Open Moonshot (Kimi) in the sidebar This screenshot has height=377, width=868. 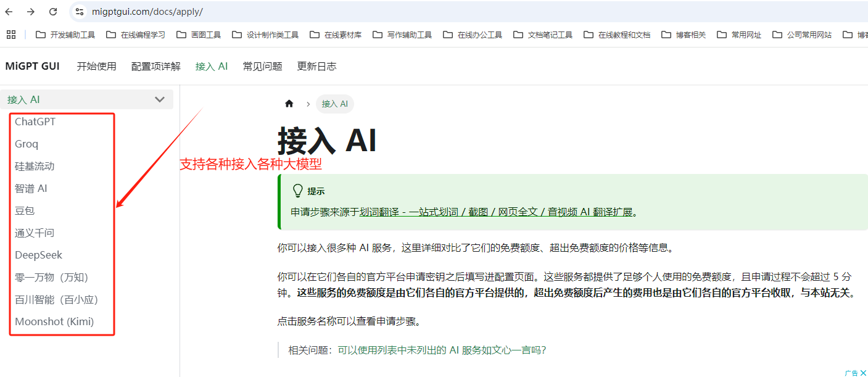(x=54, y=321)
